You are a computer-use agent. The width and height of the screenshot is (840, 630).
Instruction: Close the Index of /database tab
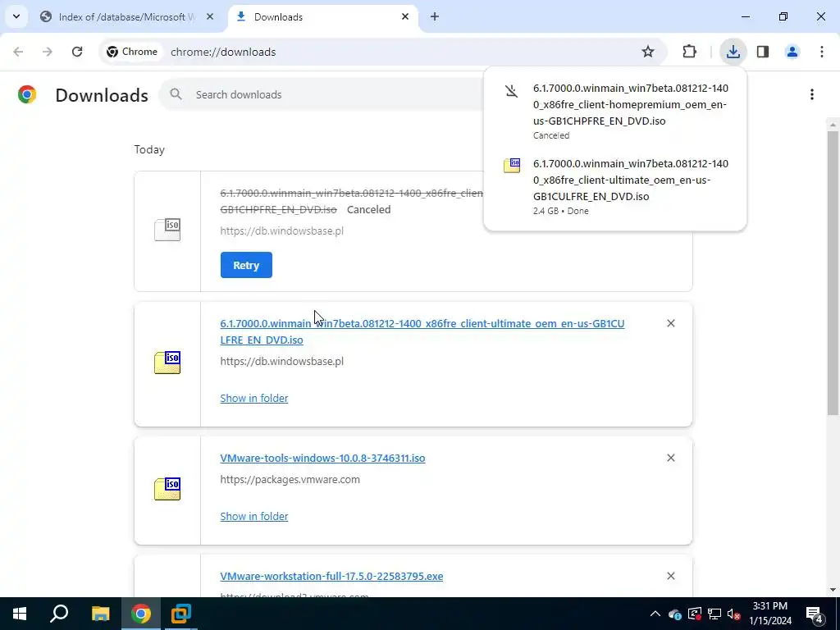[210, 17]
